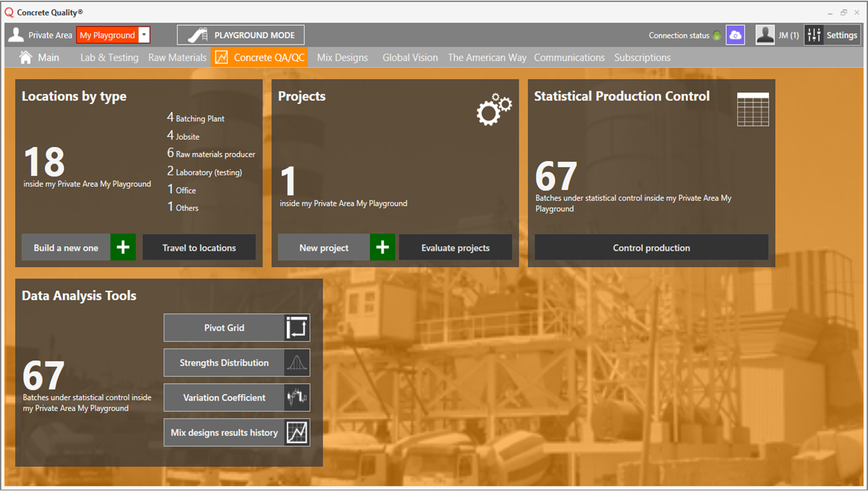Toggle the Playground Mode button
The width and height of the screenshot is (868, 491).
tap(240, 35)
